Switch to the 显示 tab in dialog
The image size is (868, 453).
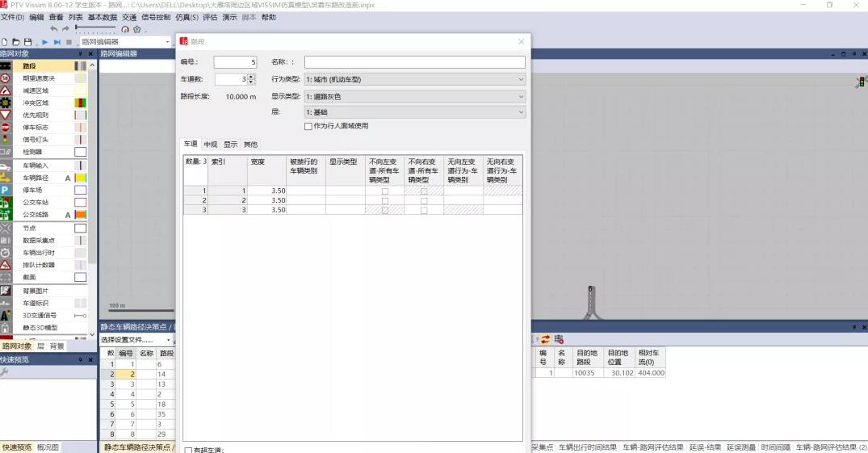(x=230, y=145)
